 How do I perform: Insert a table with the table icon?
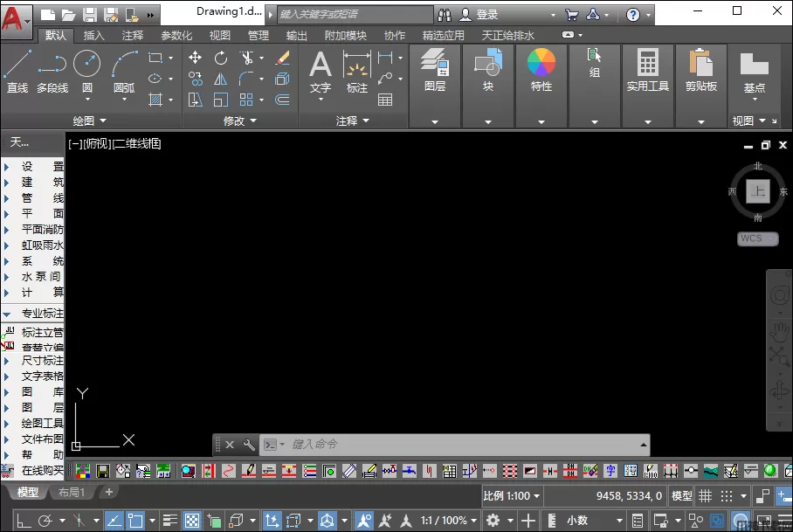[x=385, y=100]
